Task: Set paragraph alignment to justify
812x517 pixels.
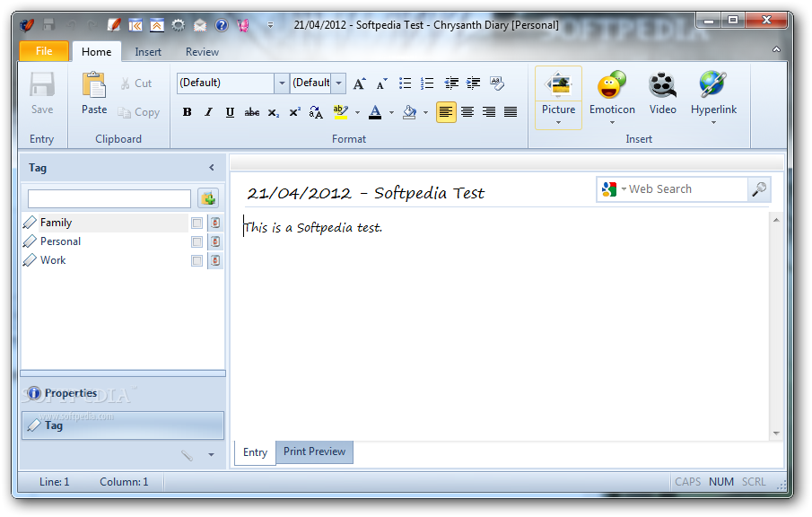Action: (x=511, y=112)
